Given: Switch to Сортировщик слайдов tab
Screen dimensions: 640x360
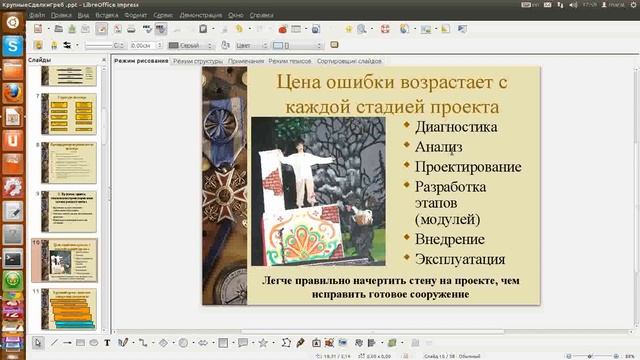Looking at the screenshot, I should click(349, 61).
